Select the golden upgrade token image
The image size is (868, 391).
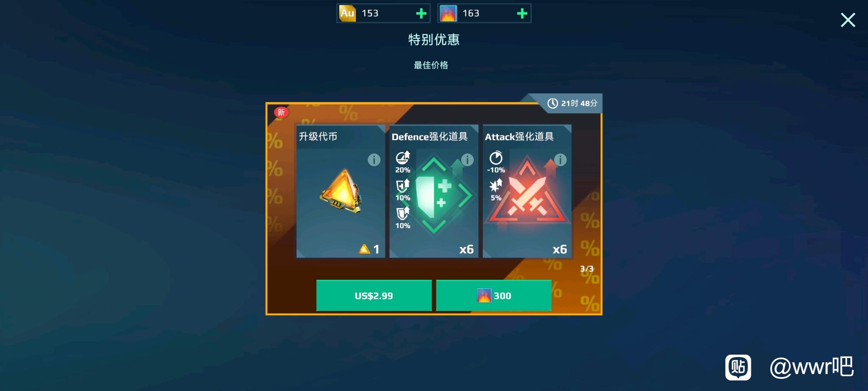(341, 191)
